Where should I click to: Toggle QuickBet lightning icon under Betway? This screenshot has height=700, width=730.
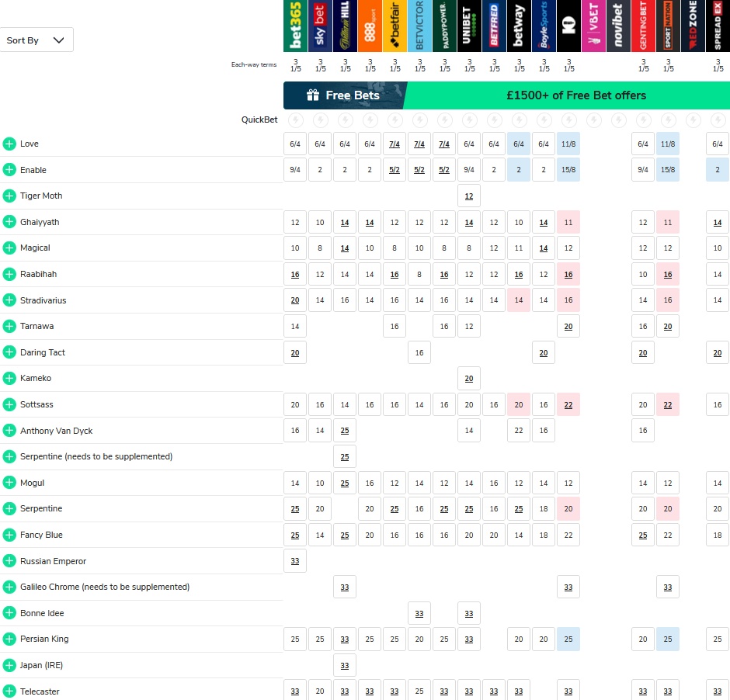pos(519,120)
